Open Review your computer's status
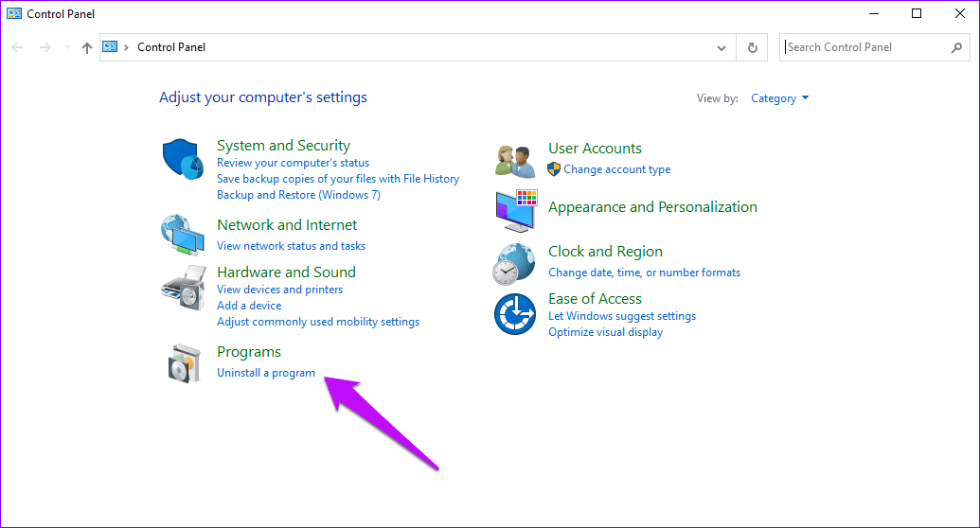This screenshot has width=980, height=528. [x=293, y=163]
